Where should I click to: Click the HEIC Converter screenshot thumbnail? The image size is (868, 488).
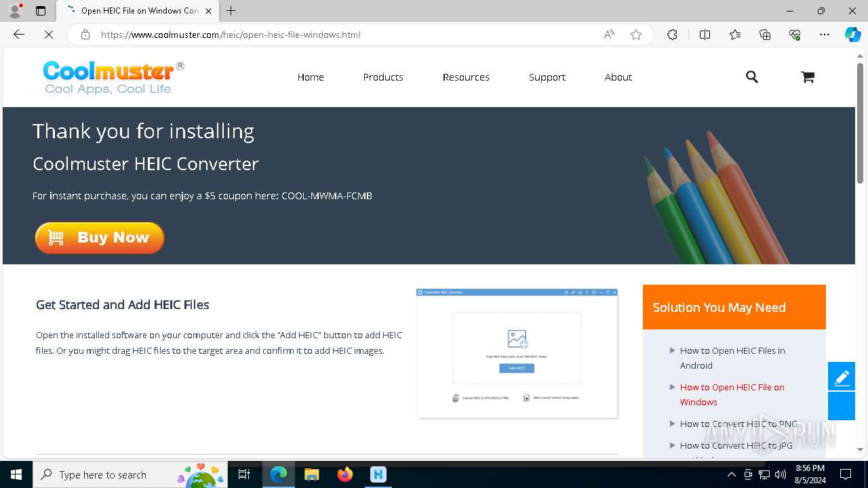click(x=517, y=354)
